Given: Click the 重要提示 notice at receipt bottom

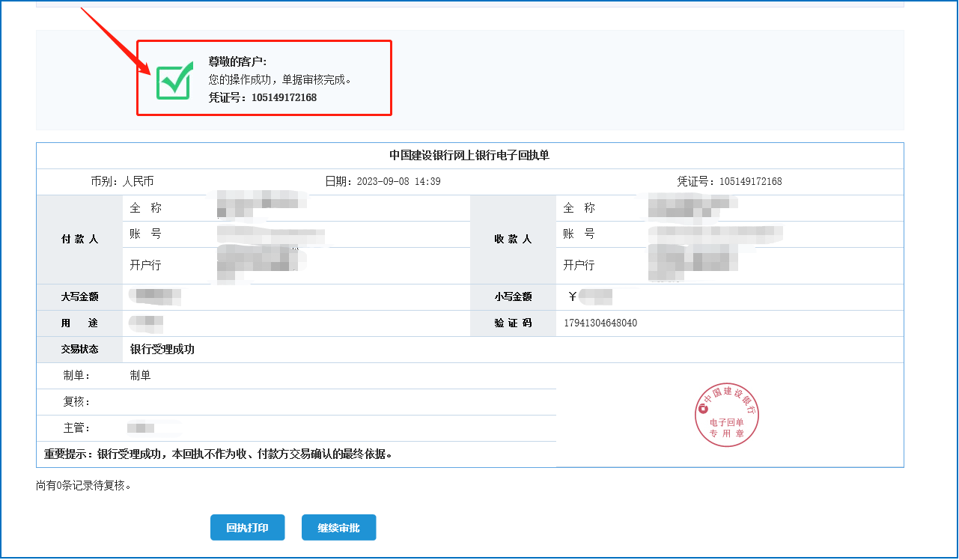Looking at the screenshot, I should [219, 454].
